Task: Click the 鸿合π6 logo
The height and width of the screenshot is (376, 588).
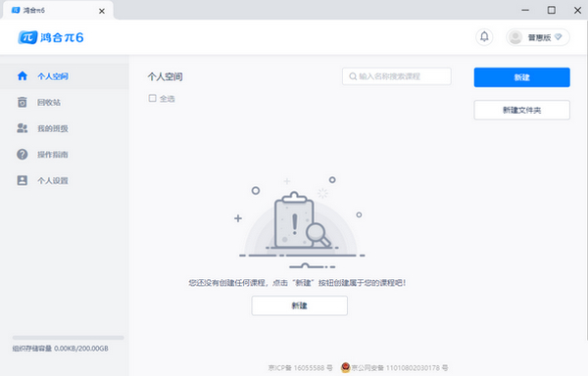Action: point(51,37)
